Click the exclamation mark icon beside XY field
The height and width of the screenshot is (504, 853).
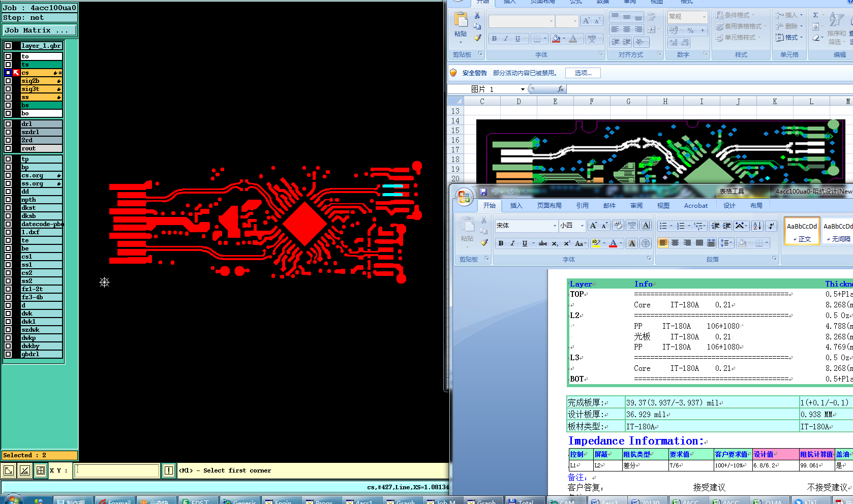pos(169,470)
